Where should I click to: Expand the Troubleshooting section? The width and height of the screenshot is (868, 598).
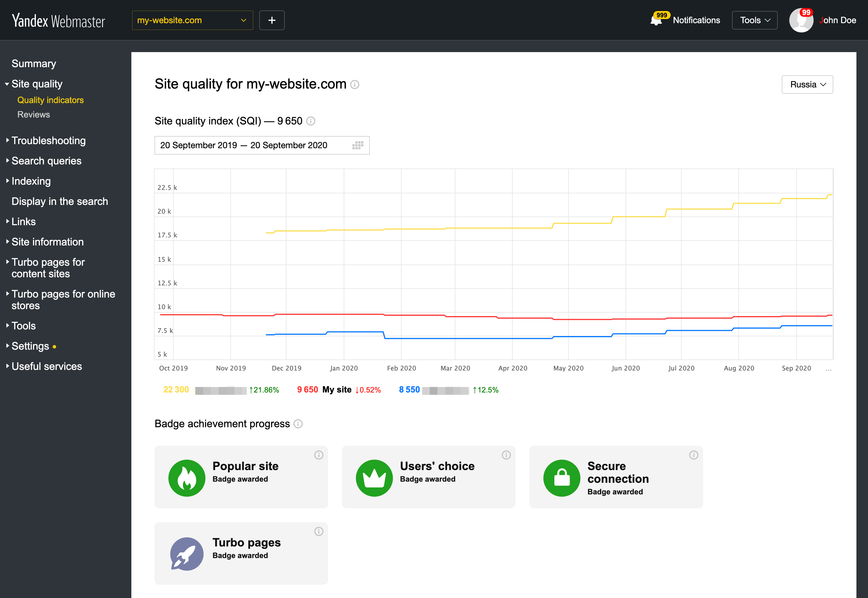(x=48, y=140)
